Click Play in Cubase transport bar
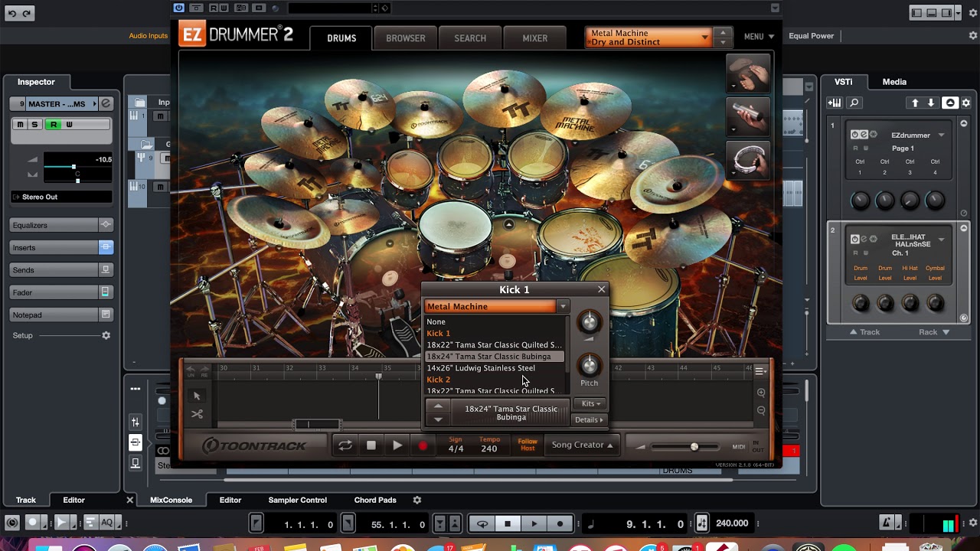Screen dimensions: 980x551 click(534, 523)
